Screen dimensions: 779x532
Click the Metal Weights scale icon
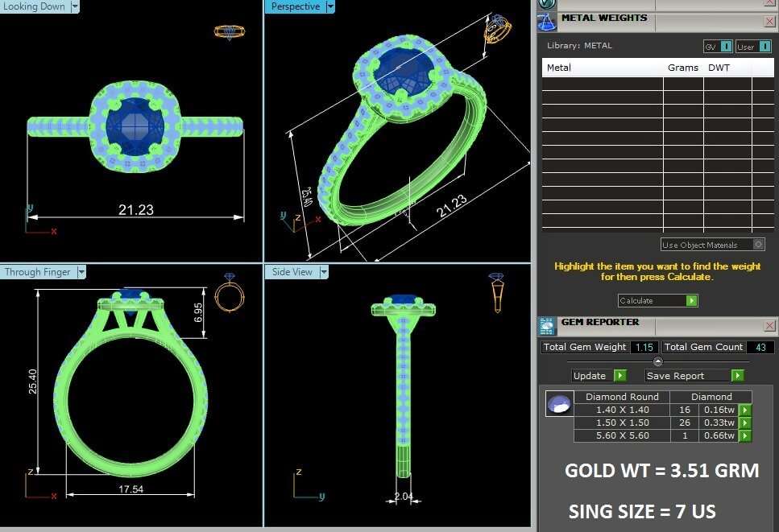pos(547,22)
